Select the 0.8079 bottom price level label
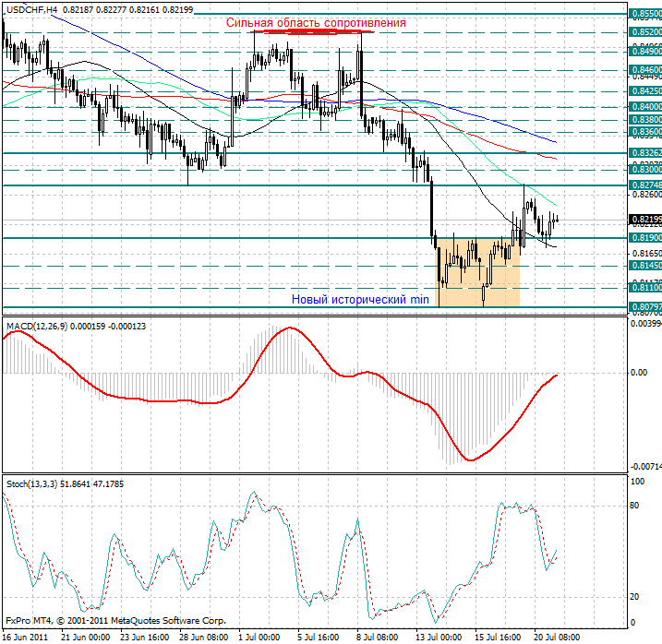Screen dimensions: 662x644 coord(644,307)
